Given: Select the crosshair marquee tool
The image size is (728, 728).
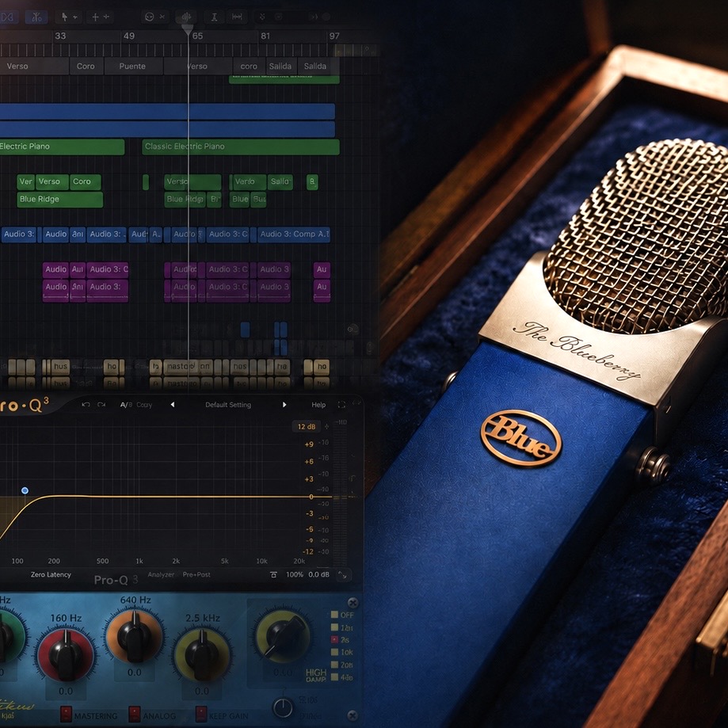Looking at the screenshot, I should [95, 17].
